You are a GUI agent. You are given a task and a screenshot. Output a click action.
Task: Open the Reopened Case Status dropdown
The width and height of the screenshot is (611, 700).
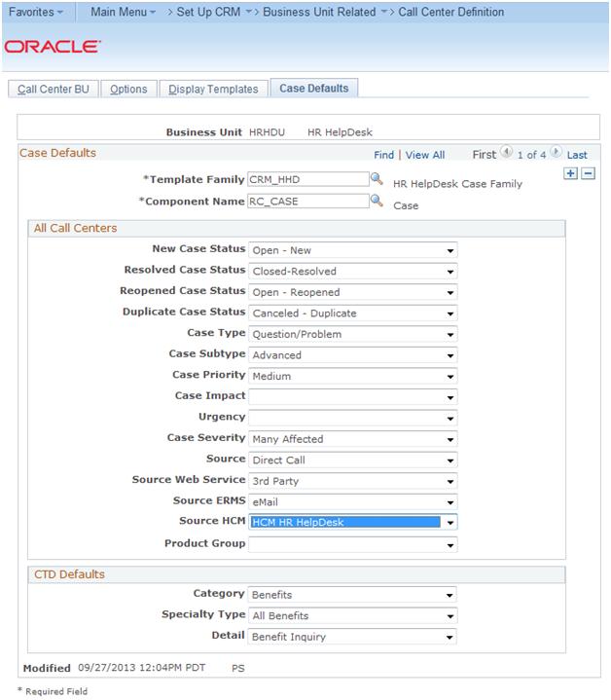[x=353, y=292]
